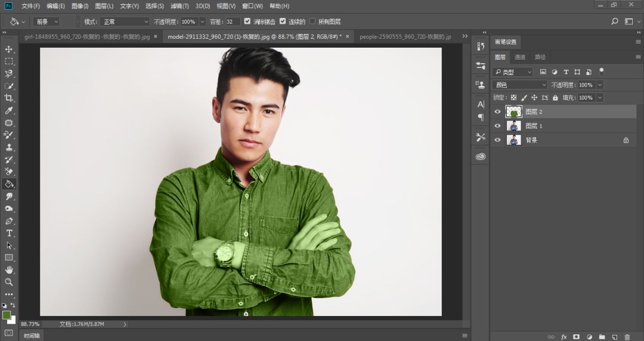Click the lock-all padlock icon in Layers panel
This screenshot has width=644, height=341.
tap(555, 97)
